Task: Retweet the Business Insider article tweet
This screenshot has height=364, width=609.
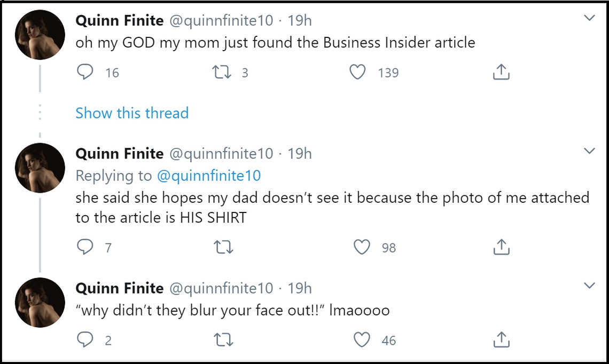Action: click(223, 72)
